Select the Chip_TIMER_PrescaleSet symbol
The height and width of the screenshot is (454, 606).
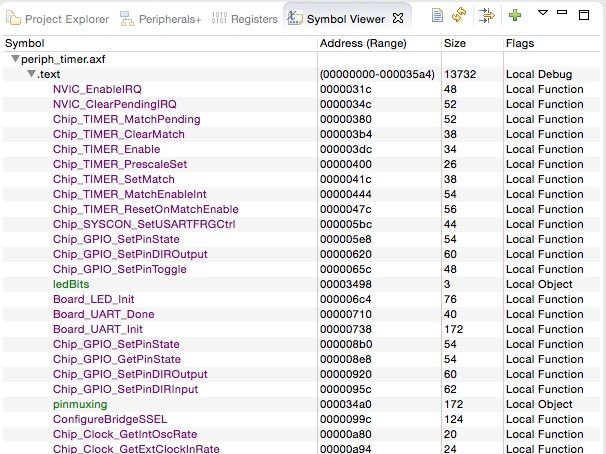(x=120, y=164)
